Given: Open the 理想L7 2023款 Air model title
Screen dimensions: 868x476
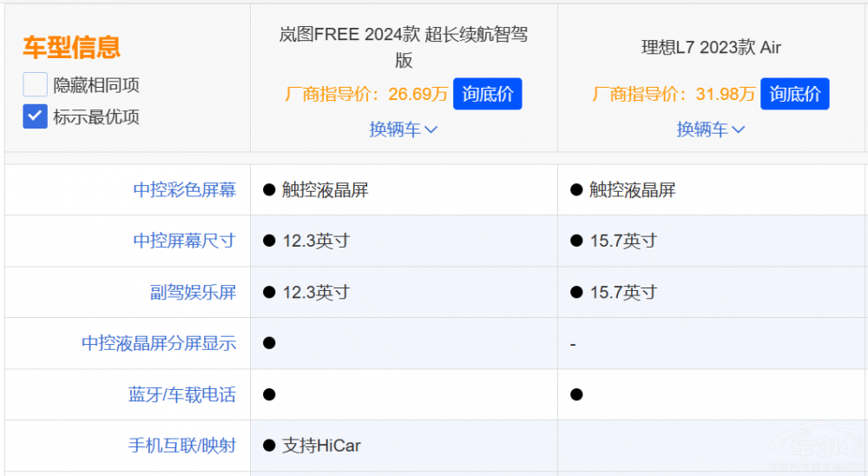Looking at the screenshot, I should click(711, 47).
